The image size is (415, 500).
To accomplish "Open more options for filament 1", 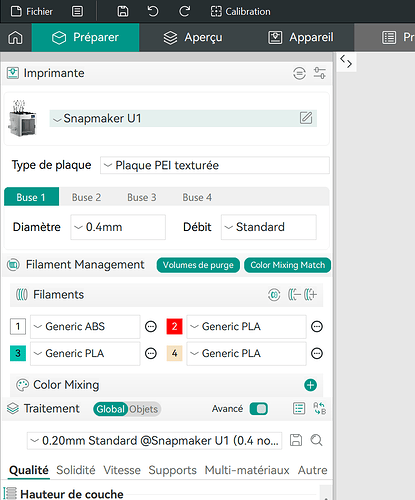I will click(151, 327).
